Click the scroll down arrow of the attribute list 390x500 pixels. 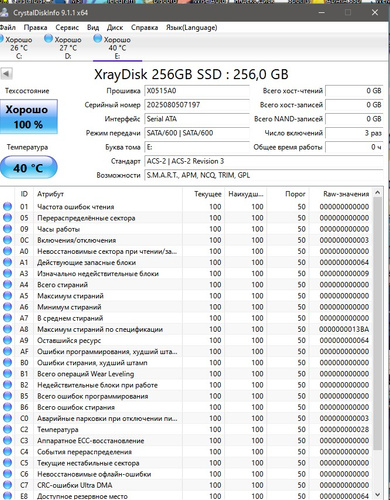[377, 495]
